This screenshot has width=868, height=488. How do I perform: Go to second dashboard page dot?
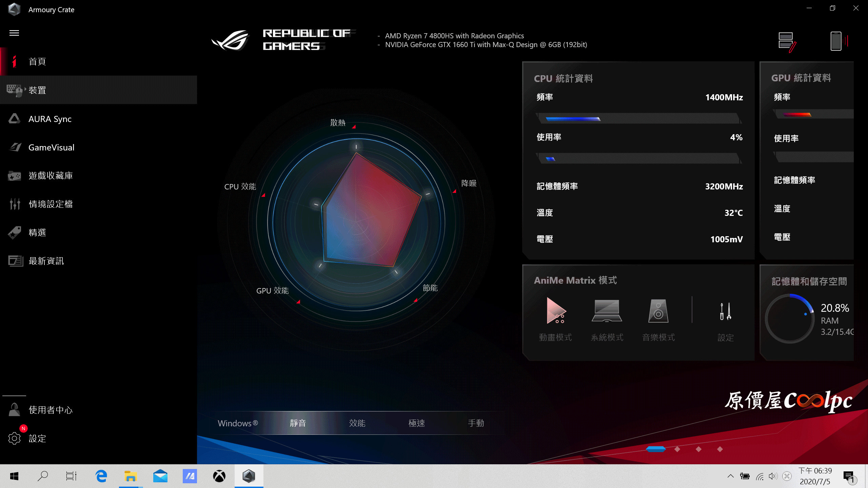pyautogui.click(x=677, y=449)
